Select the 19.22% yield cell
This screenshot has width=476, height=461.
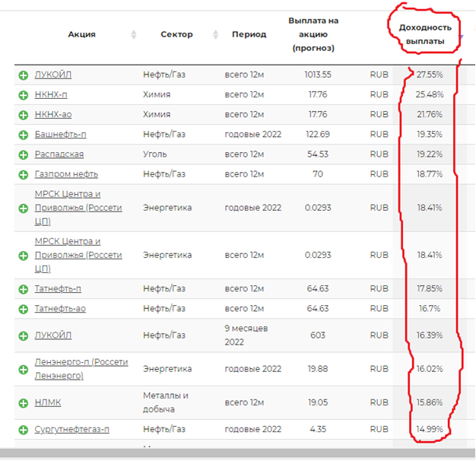point(430,154)
